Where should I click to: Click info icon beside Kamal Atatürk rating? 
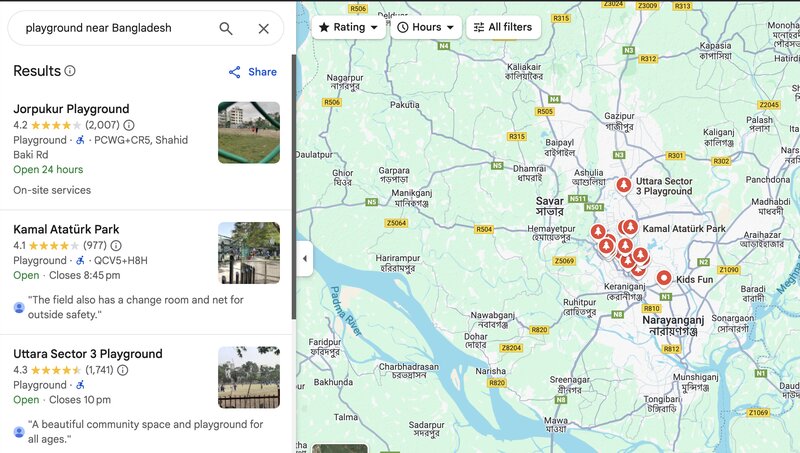click(116, 245)
